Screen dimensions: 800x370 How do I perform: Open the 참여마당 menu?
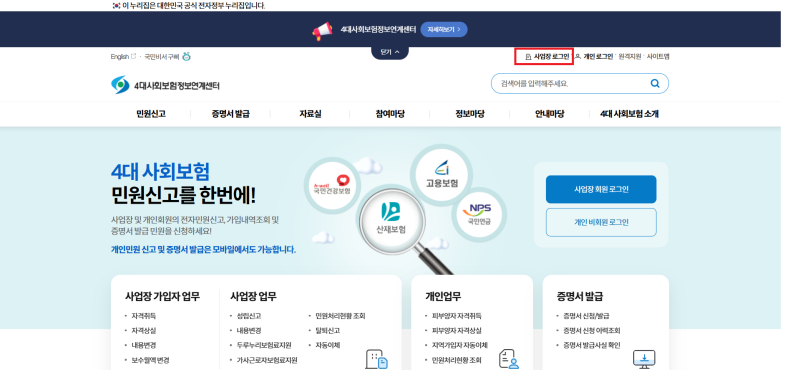click(x=390, y=114)
